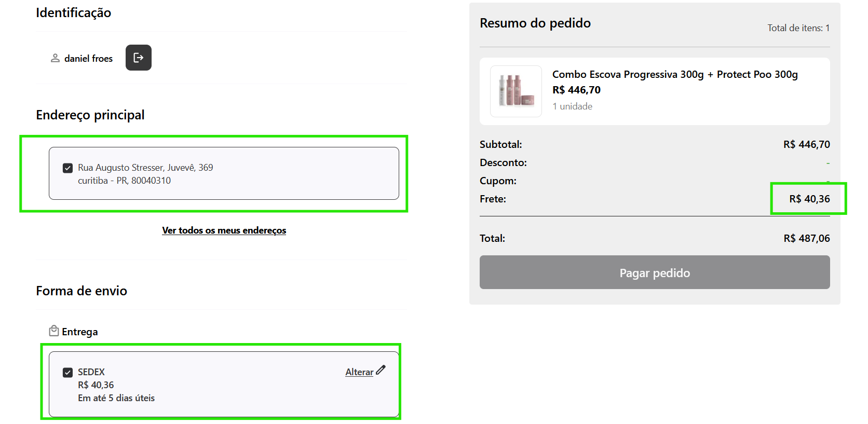Click the daniel froes username

(88, 59)
